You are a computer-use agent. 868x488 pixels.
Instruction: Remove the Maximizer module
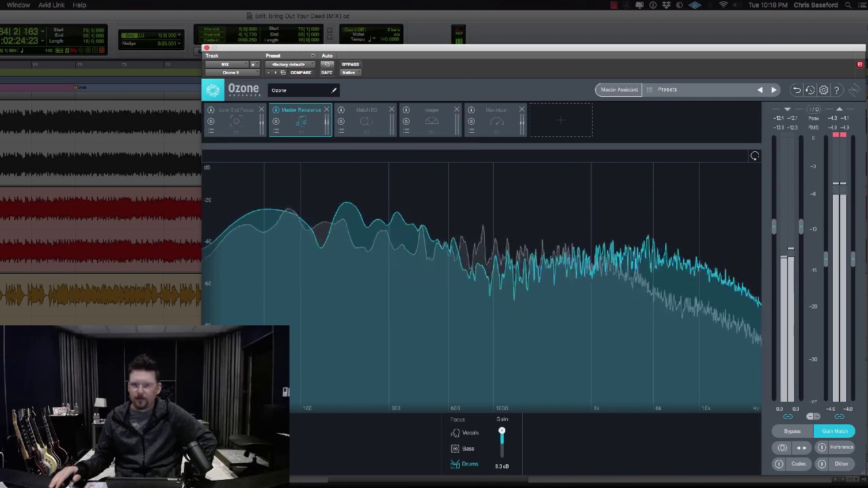point(521,110)
